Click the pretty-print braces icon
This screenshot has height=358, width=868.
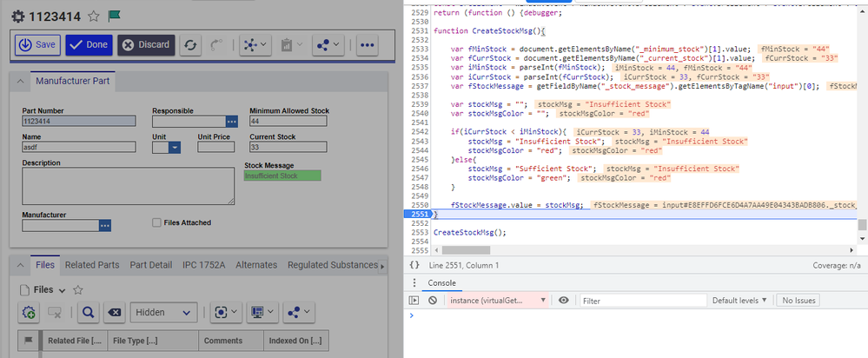click(415, 264)
